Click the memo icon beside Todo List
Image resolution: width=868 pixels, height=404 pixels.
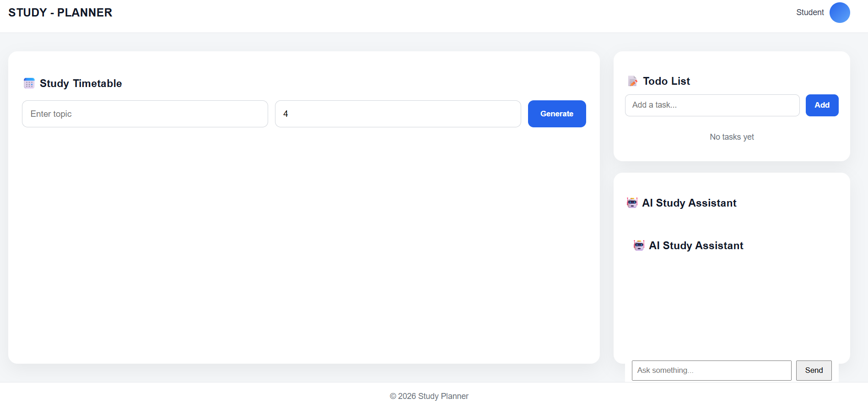pos(633,81)
